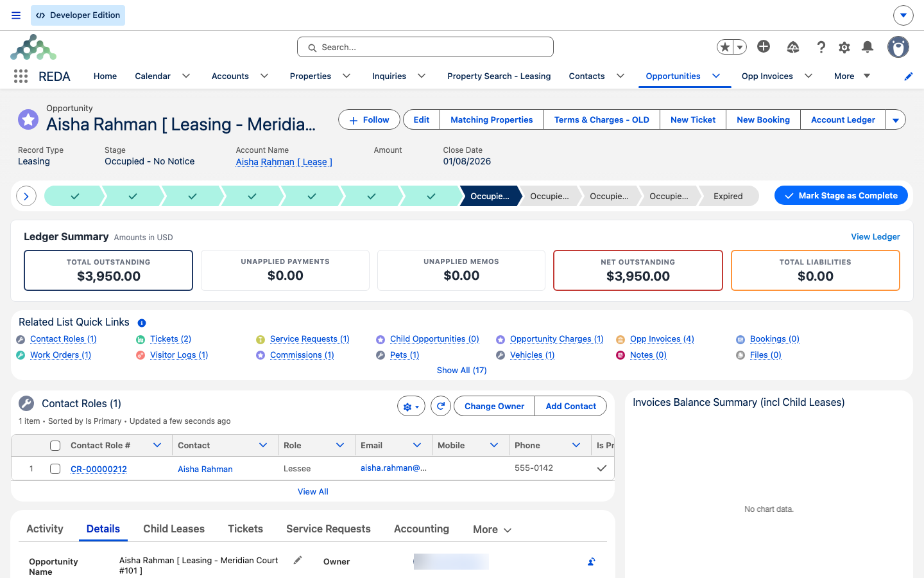Image resolution: width=924 pixels, height=578 pixels.
Task: Open the Help question mark icon
Action: (x=821, y=47)
